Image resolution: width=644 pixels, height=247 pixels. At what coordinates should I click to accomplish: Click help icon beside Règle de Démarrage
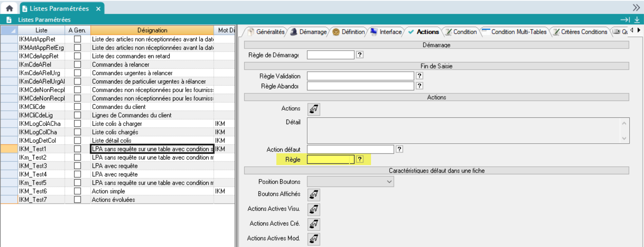[360, 54]
